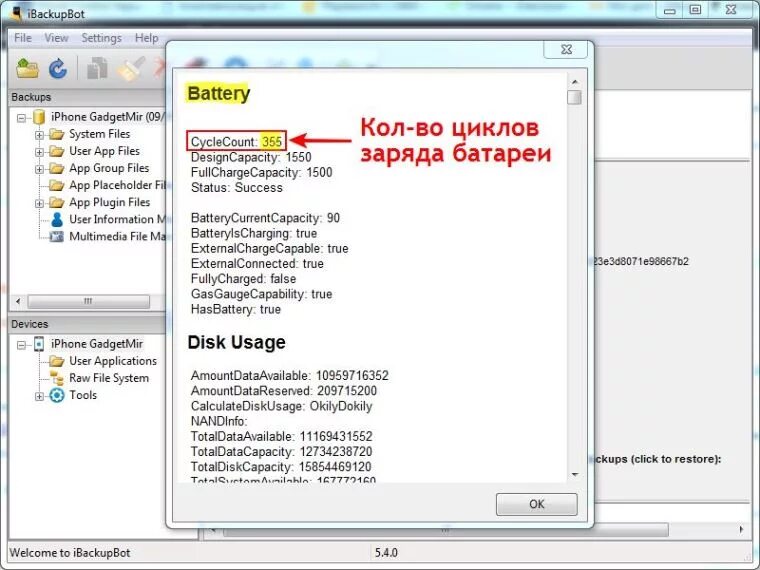
Task: Open Multimedia File Manager item
Action: tap(117, 237)
